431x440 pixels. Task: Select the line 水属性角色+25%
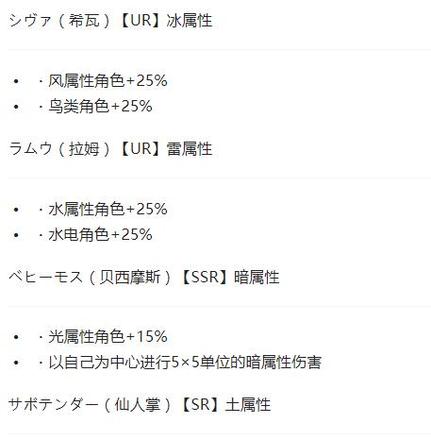(x=108, y=209)
